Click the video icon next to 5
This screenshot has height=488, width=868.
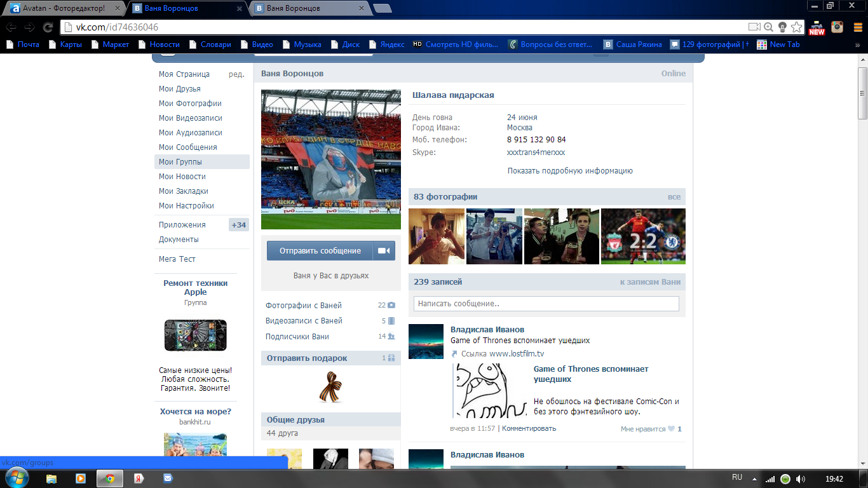tap(391, 321)
